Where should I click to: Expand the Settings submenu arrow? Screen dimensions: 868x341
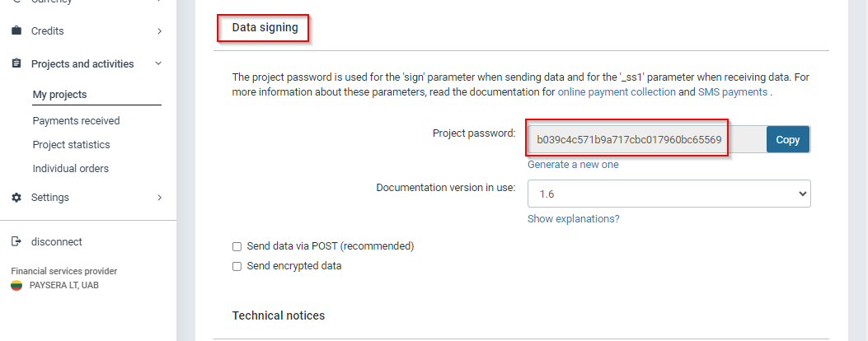tap(159, 198)
